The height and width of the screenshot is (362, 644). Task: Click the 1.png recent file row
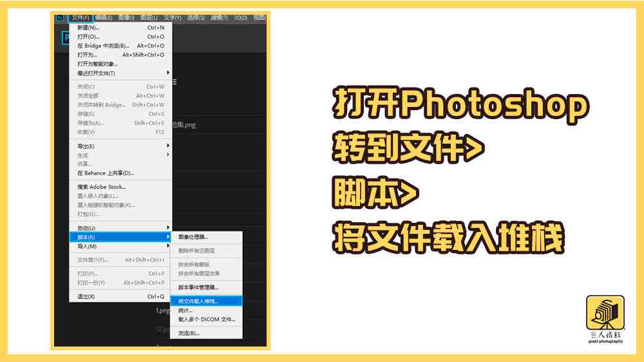163,310
